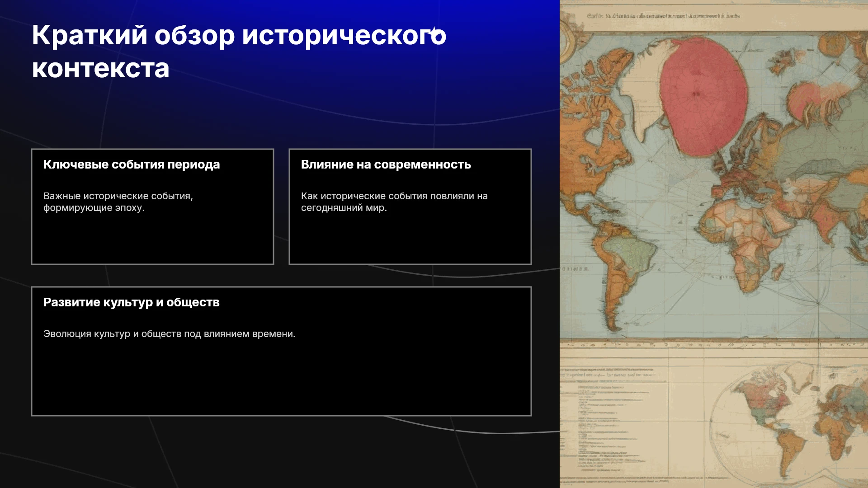This screenshot has width=868, height=488.
Task: Select the 'Ключевые события периода' card
Action: tap(152, 206)
